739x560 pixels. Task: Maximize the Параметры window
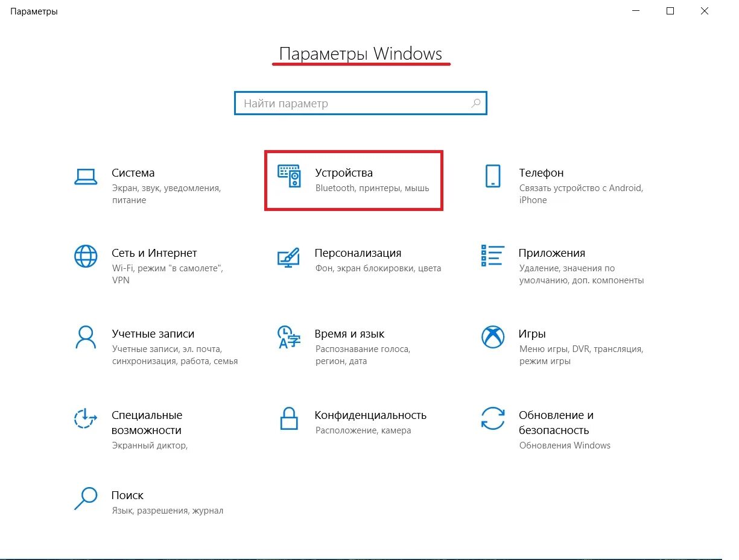click(670, 11)
